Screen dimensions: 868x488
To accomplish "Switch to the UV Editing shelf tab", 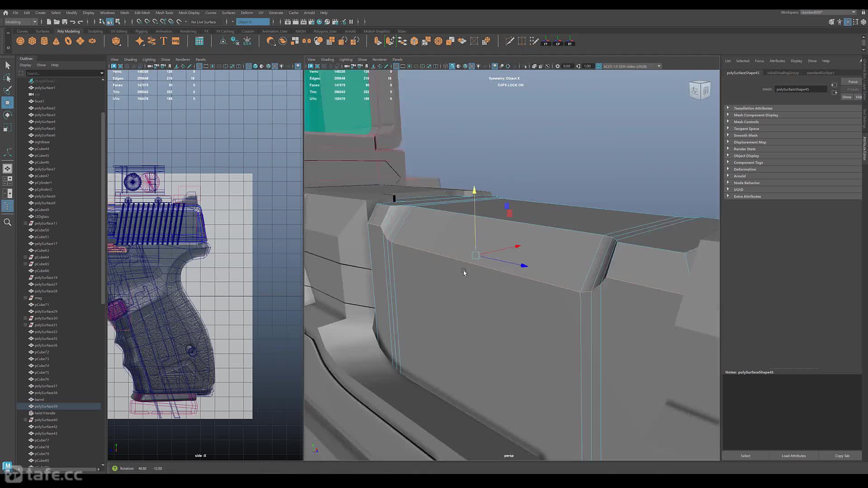I will click(119, 31).
